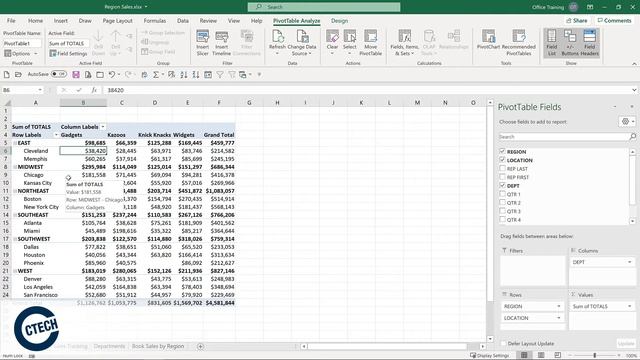Open Display Settings in status bar
Image resolution: width=640 pixels, height=360 pixels.
(x=489, y=356)
